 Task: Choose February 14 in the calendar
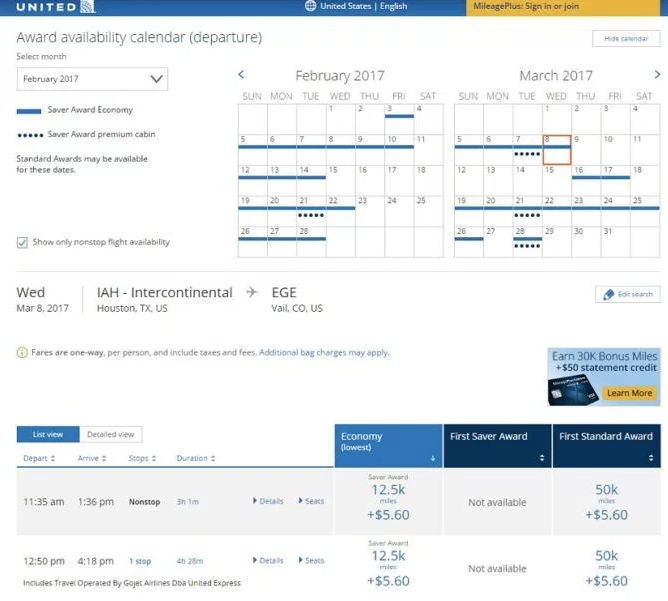[x=311, y=181]
